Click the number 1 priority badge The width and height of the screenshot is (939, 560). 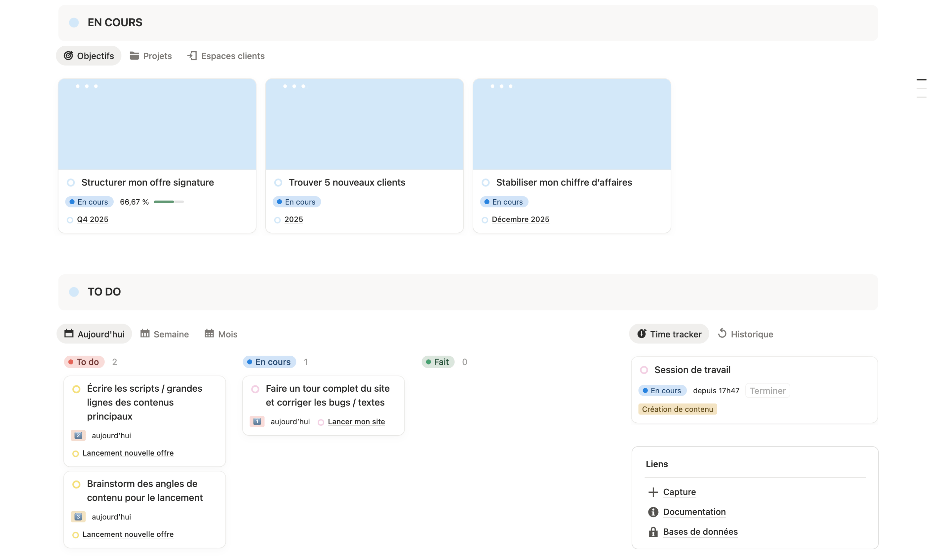click(257, 421)
